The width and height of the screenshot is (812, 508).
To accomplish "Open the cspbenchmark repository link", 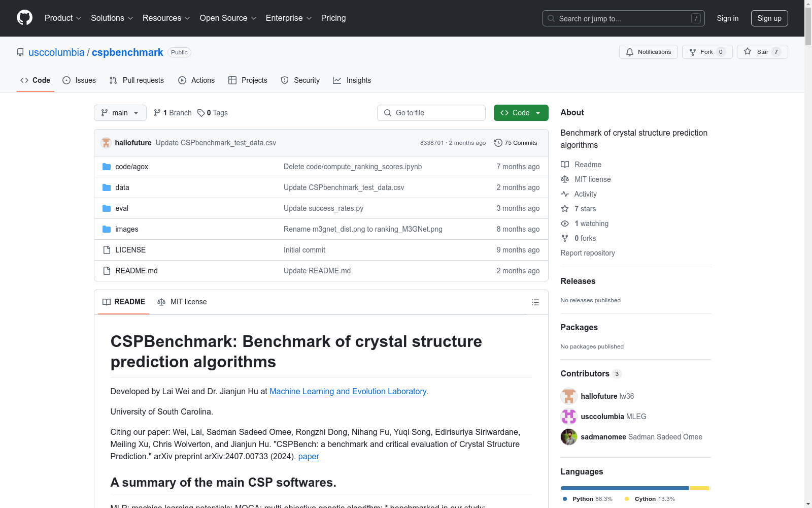I will [127, 52].
